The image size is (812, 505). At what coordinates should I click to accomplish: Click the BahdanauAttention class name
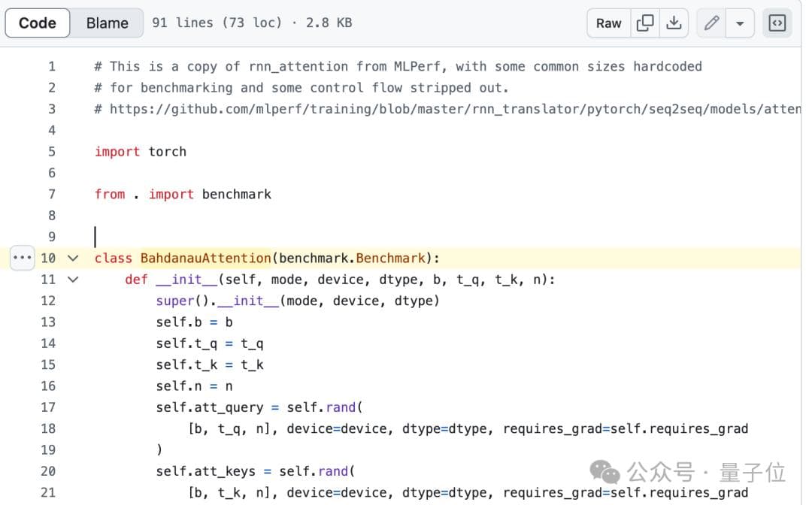(x=205, y=258)
